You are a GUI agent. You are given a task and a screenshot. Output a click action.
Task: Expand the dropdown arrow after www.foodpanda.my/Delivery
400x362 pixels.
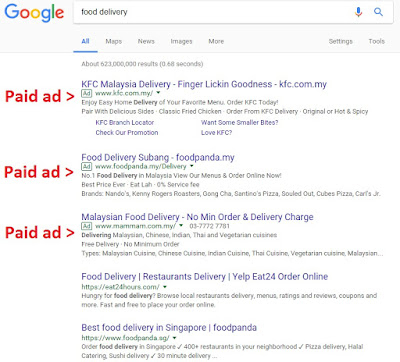point(192,166)
